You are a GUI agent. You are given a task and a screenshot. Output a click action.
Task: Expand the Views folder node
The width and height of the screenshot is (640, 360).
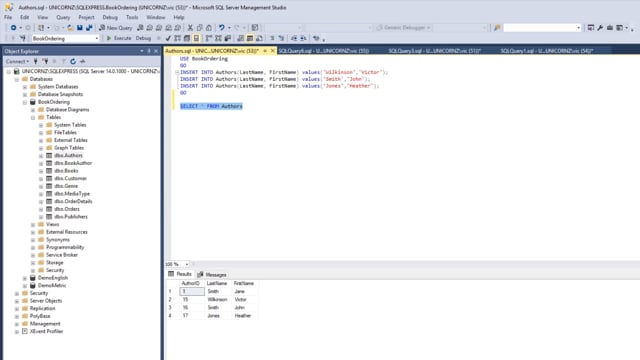[x=33, y=224]
